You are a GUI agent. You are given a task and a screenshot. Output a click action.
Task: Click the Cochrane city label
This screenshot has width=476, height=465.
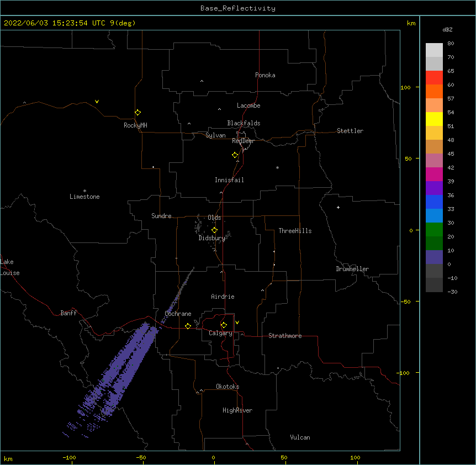pos(178,314)
